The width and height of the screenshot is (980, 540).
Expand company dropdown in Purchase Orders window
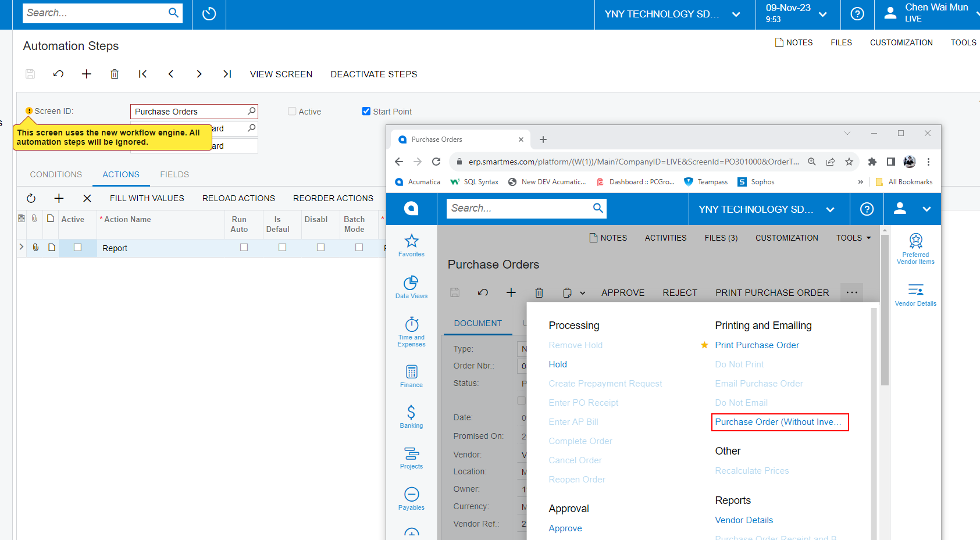tap(831, 209)
